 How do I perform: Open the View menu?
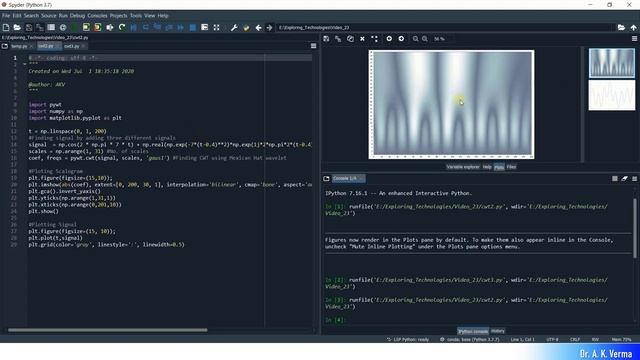(x=149, y=16)
